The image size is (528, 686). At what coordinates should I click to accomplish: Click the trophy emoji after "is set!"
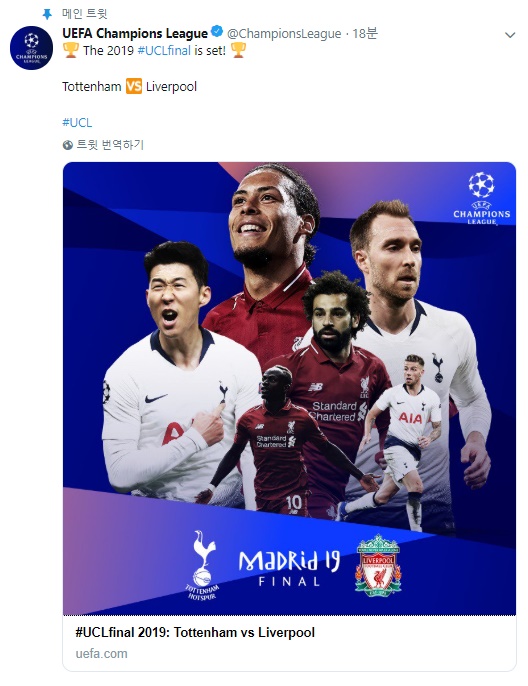(238, 50)
